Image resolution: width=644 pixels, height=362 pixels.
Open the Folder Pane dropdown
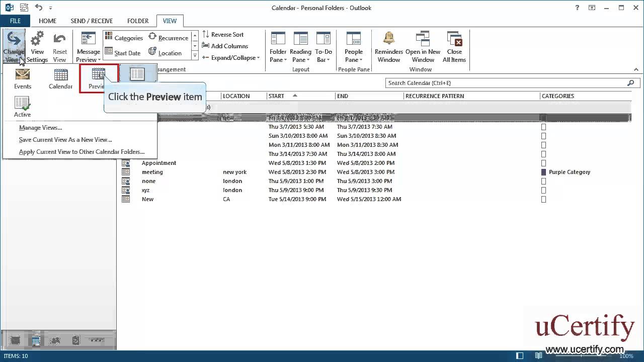click(x=278, y=47)
